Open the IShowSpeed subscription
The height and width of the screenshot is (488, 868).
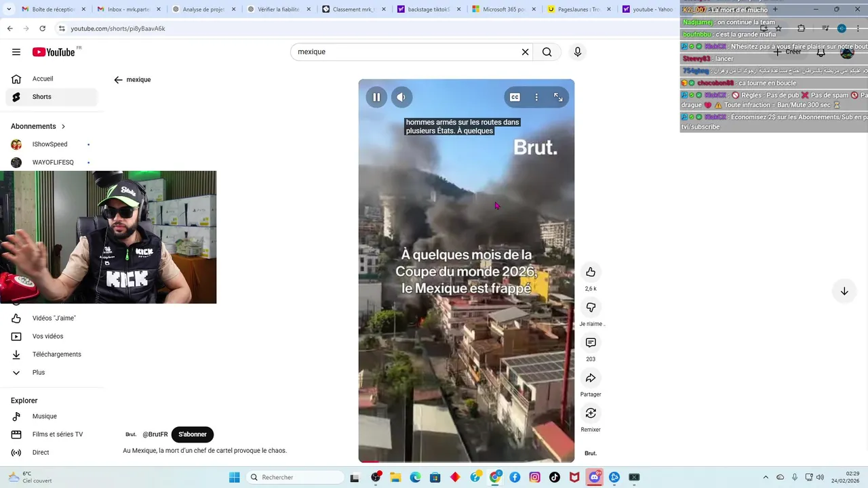(52, 144)
